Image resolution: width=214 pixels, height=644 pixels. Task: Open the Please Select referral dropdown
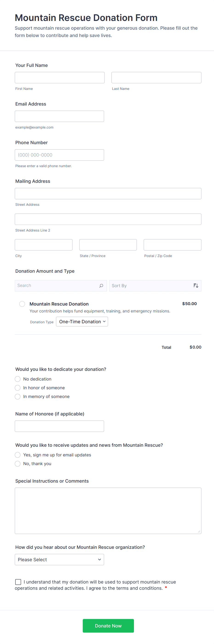[x=59, y=559]
